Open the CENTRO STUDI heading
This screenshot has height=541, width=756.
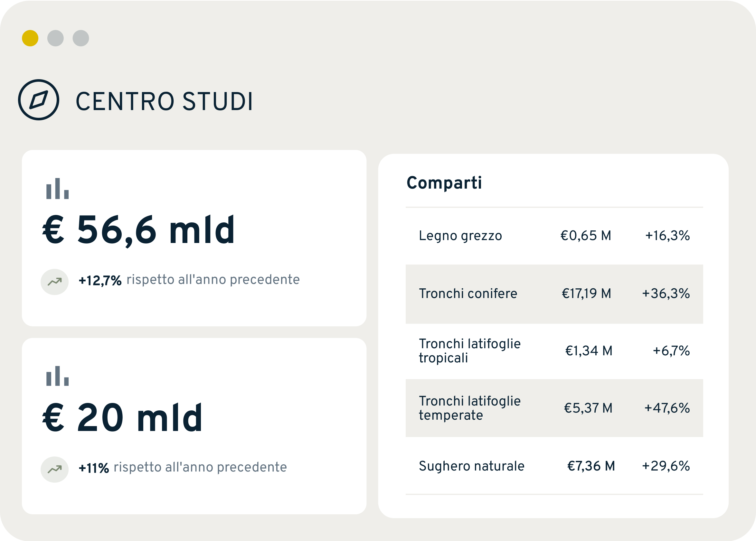point(165,101)
